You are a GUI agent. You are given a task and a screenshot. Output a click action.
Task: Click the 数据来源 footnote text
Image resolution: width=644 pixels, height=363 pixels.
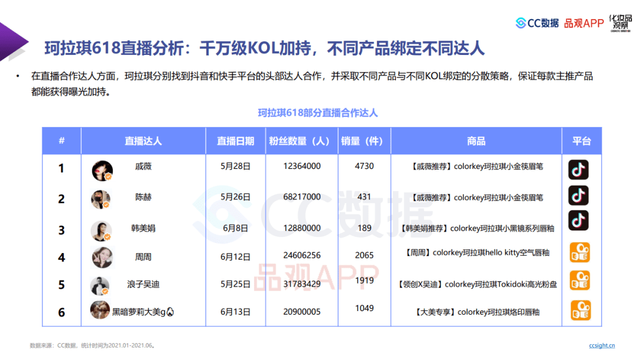(x=92, y=346)
